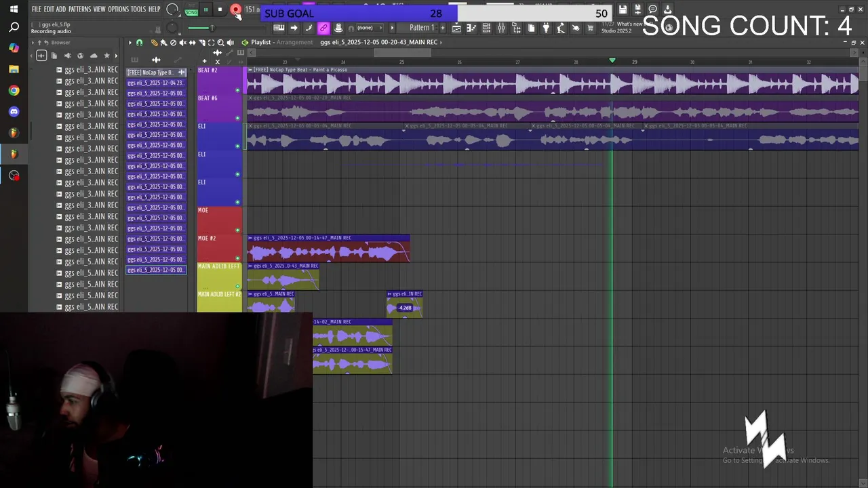Show the Browser cloud tab icon

(x=93, y=56)
